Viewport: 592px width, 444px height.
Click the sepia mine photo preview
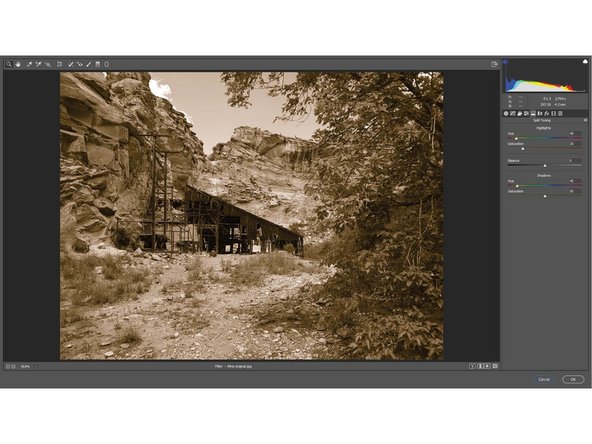coord(251,216)
